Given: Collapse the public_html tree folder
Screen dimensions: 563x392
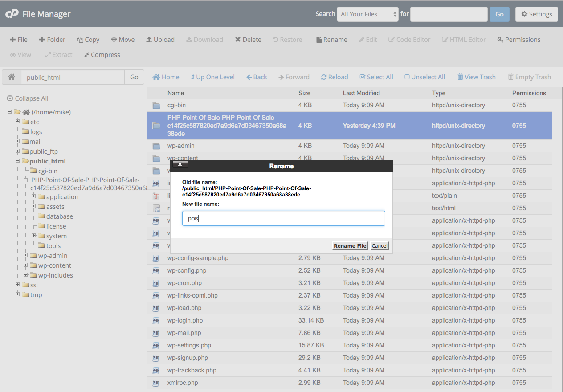Looking at the screenshot, I should (x=18, y=161).
